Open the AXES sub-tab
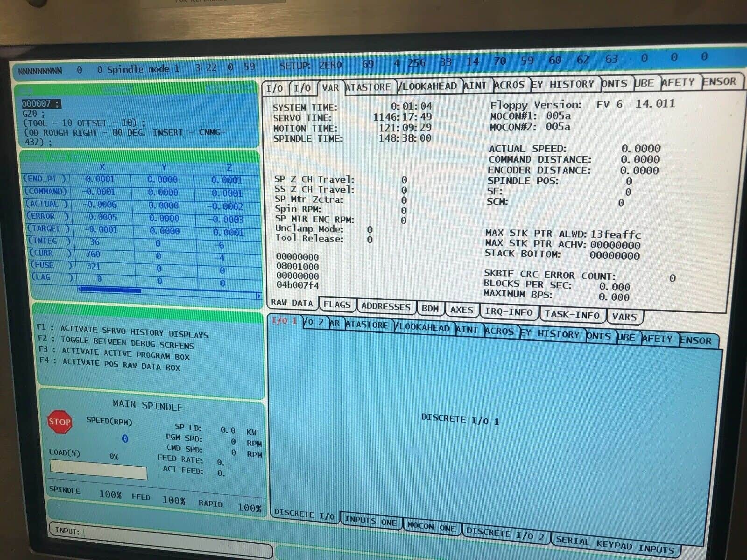 (x=461, y=310)
